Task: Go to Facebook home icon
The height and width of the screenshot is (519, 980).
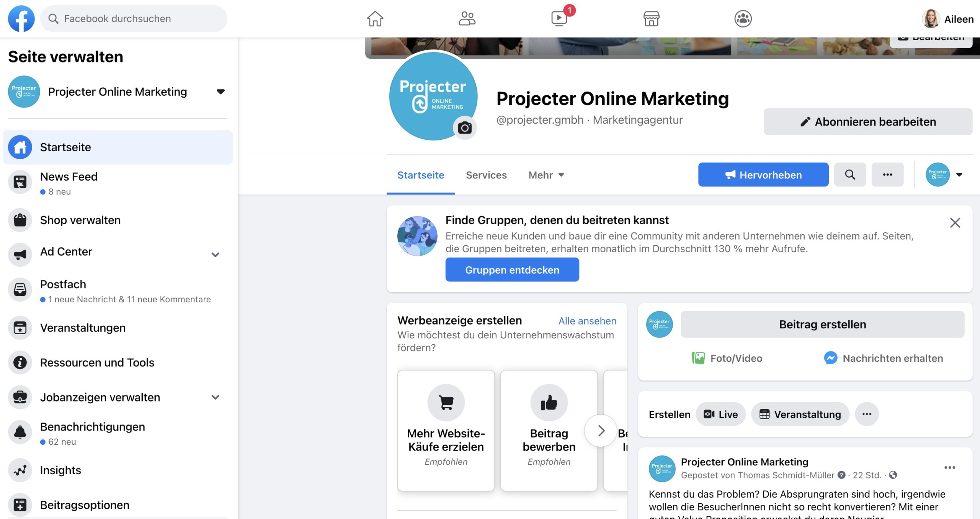Action: coord(375,18)
